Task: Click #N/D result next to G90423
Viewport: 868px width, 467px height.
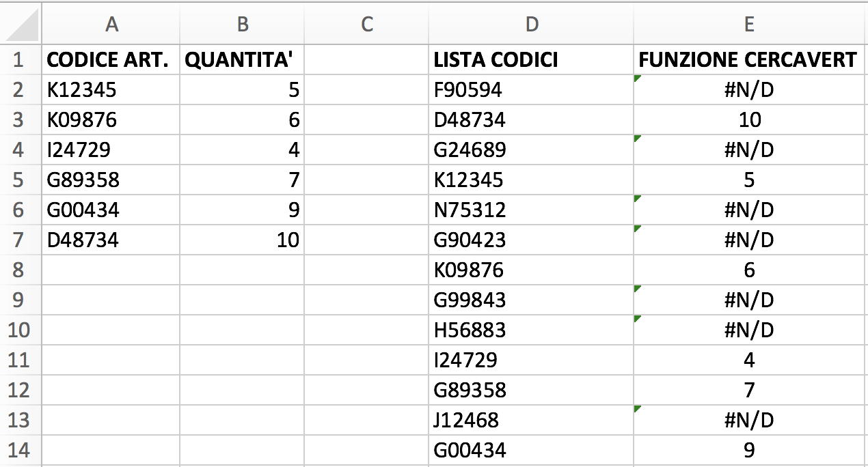Action: click(x=750, y=240)
